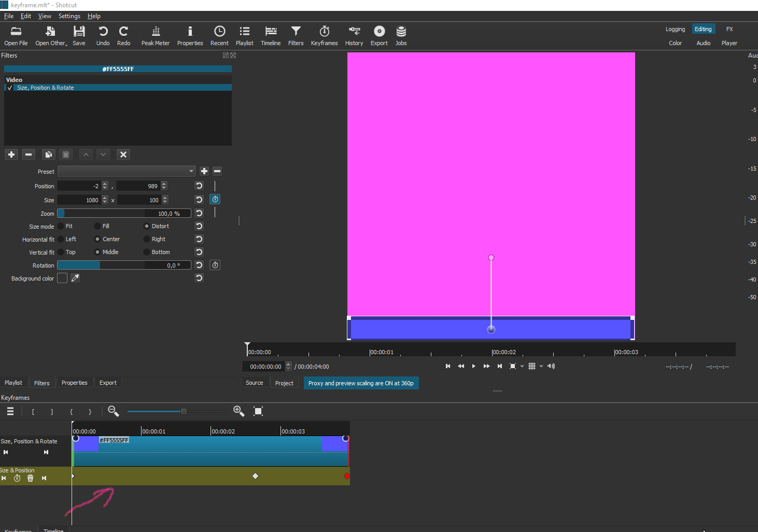Pick background color with the eyedropper
Viewport: 758px width, 532px height.
[x=75, y=278]
